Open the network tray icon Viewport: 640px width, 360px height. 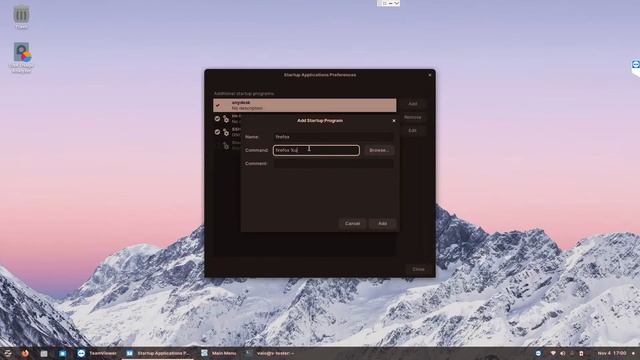click(553, 353)
